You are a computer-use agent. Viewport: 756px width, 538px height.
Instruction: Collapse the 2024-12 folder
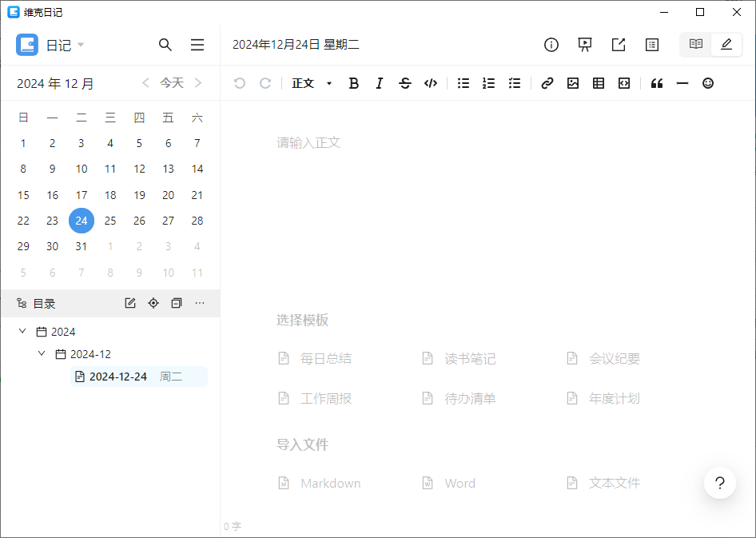click(42, 353)
